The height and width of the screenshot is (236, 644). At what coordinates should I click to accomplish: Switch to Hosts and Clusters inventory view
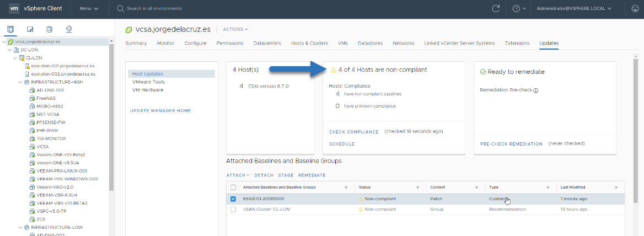[10, 29]
